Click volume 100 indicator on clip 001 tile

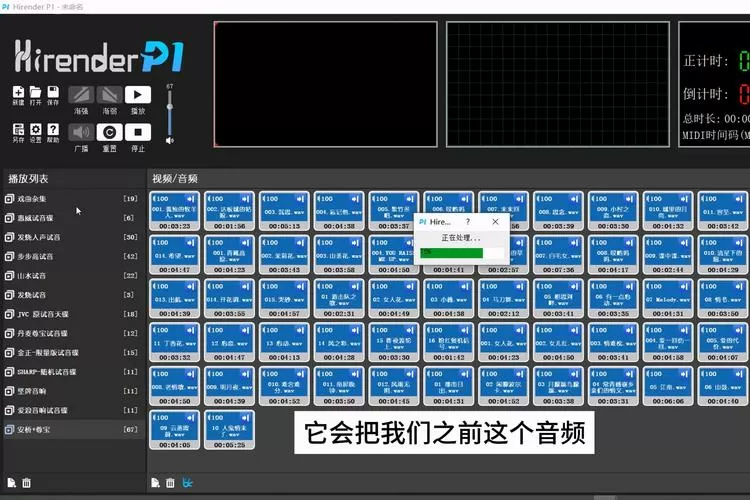point(161,199)
